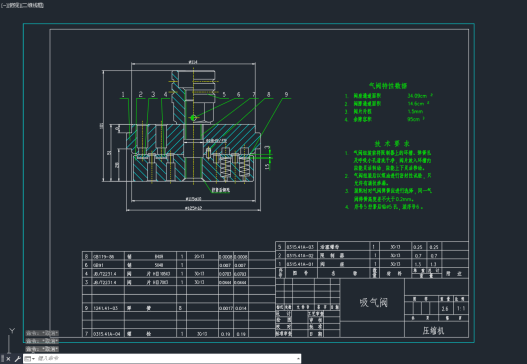Select the scale value 1:1 in title block

coord(461,309)
